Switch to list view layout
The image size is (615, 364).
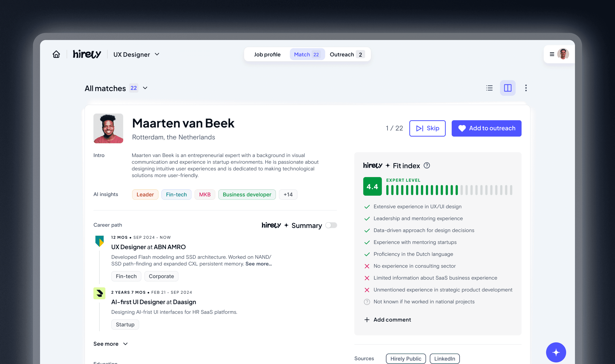click(489, 88)
